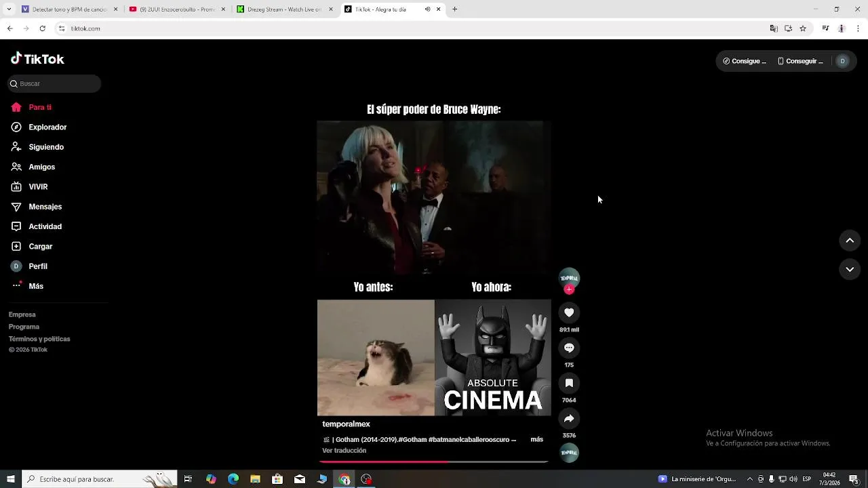Bookmark this page with star icon

tap(803, 28)
